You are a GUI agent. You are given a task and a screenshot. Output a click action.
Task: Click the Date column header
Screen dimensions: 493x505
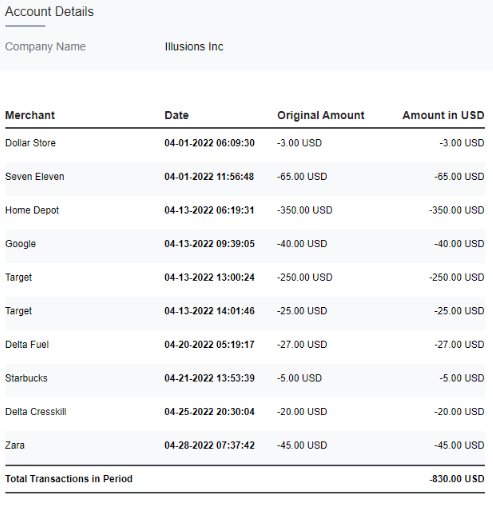pos(177,115)
